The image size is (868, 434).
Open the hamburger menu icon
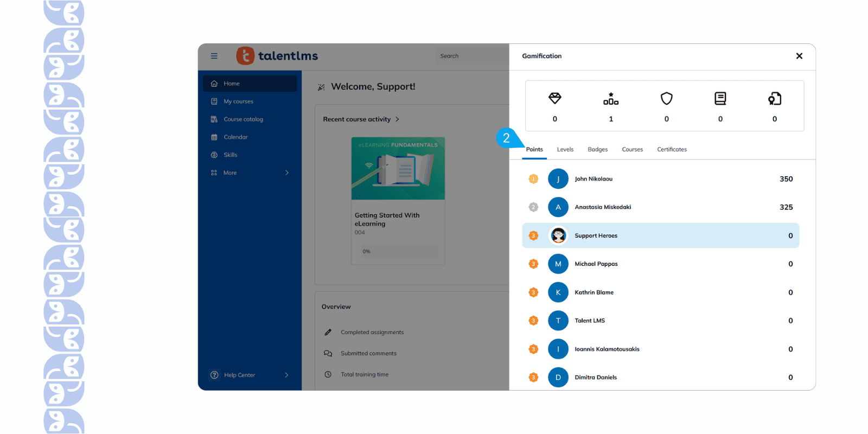214,56
